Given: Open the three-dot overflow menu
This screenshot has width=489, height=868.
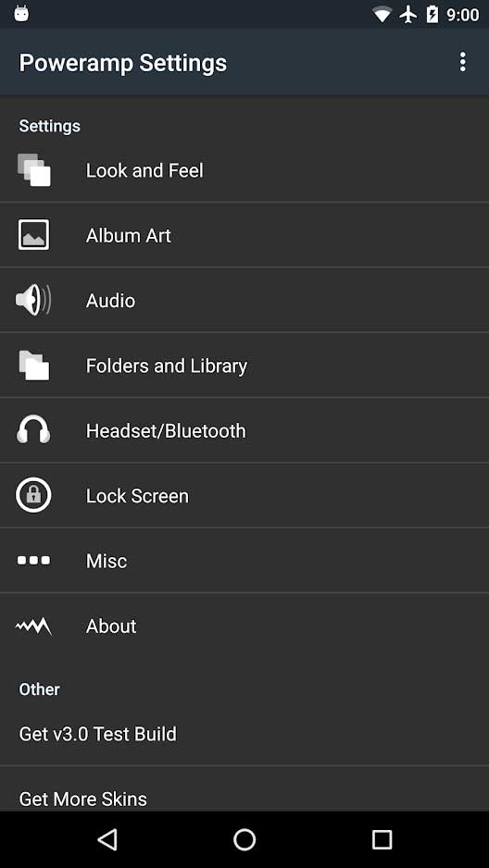Looking at the screenshot, I should (462, 62).
